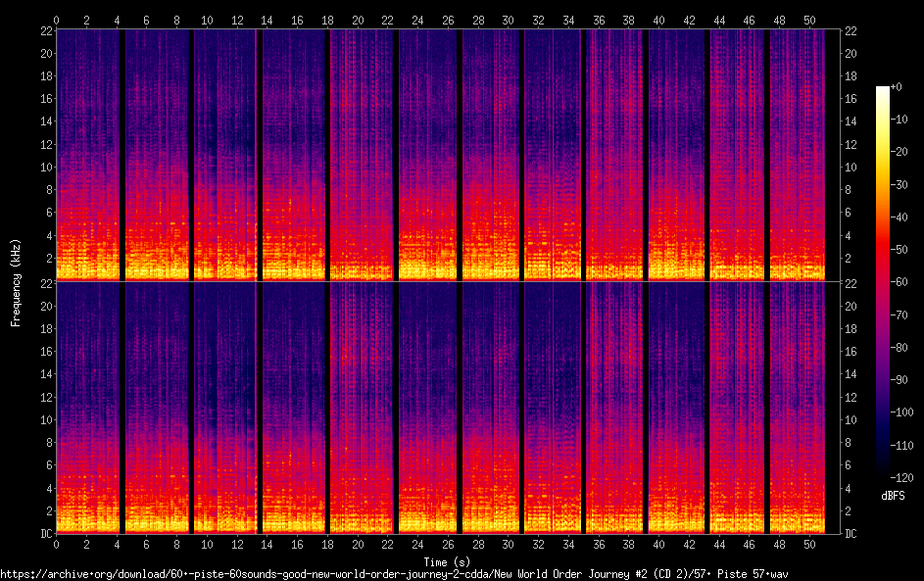Click the "-20" colorbar tick label

[900, 152]
